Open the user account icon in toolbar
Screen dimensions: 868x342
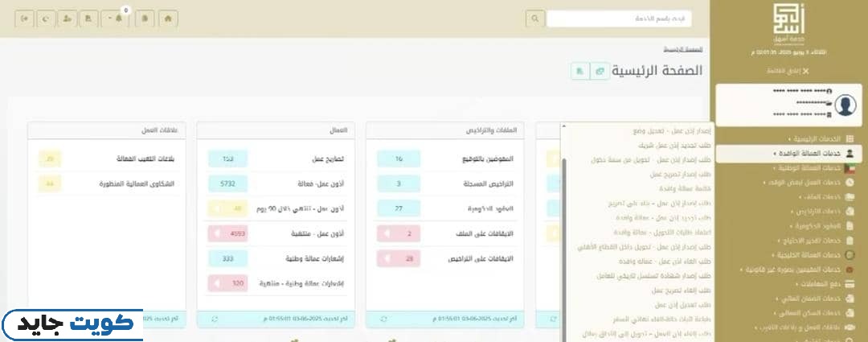point(67,17)
